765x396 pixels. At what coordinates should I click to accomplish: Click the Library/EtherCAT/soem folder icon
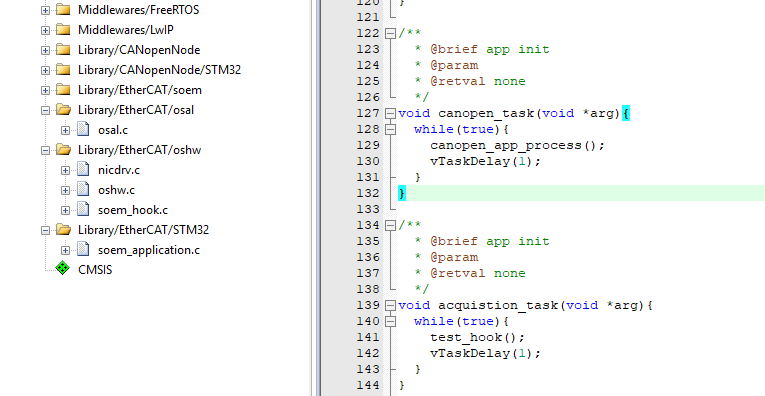click(x=63, y=89)
